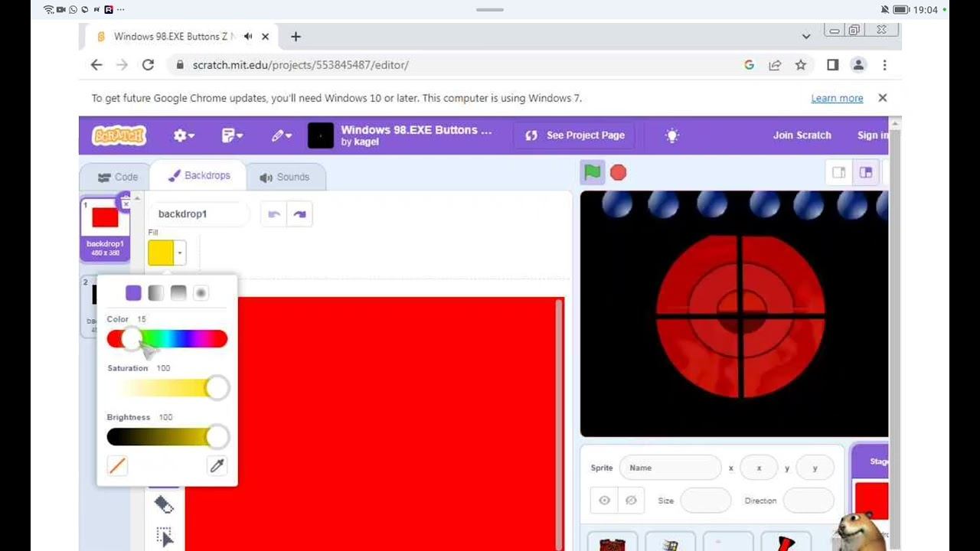Viewport: 980px width, 551px height.
Task: Click the sprite Size field
Action: tap(706, 500)
